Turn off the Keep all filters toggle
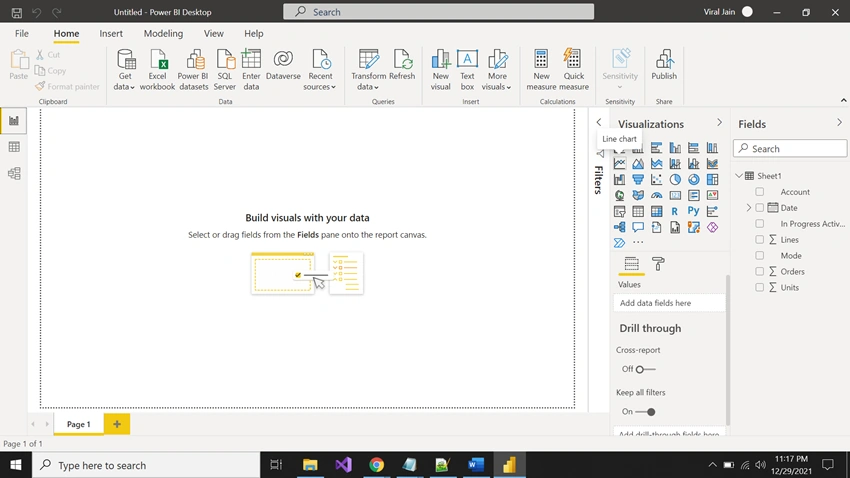The image size is (850, 478). pos(645,412)
